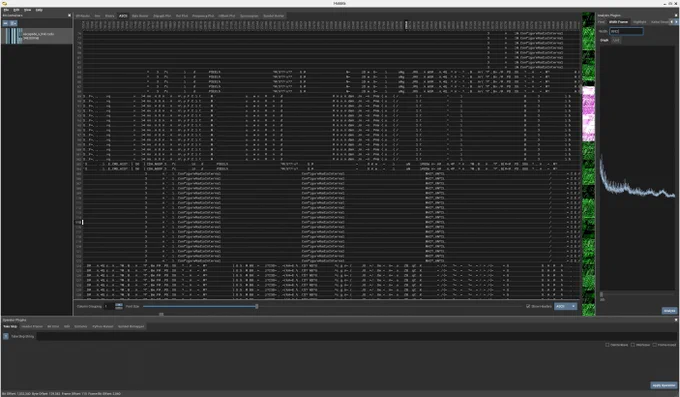Click the Take Skip String input field
680x397 pixels.
click(356, 336)
